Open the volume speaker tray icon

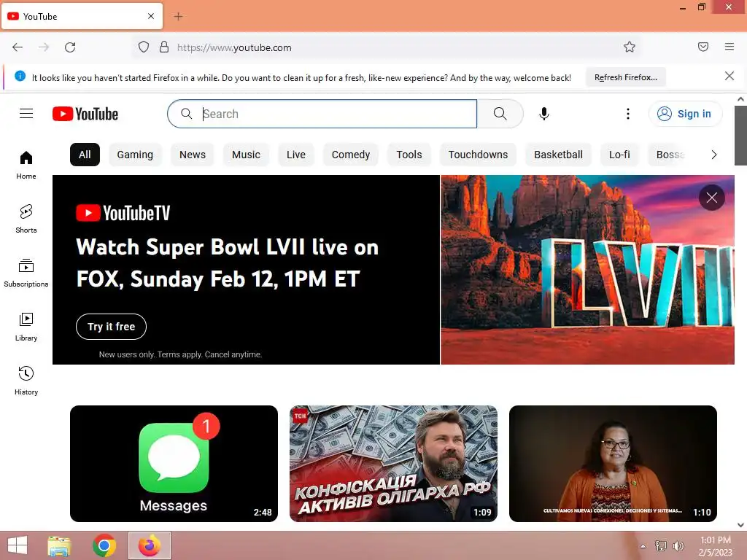(x=678, y=545)
